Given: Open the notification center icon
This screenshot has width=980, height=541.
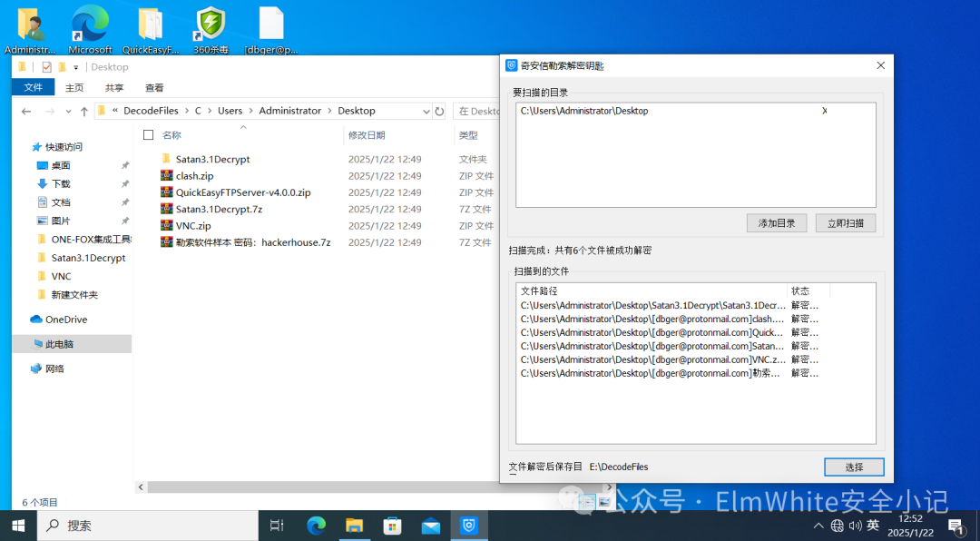Looking at the screenshot, I should pyautogui.click(x=955, y=526).
